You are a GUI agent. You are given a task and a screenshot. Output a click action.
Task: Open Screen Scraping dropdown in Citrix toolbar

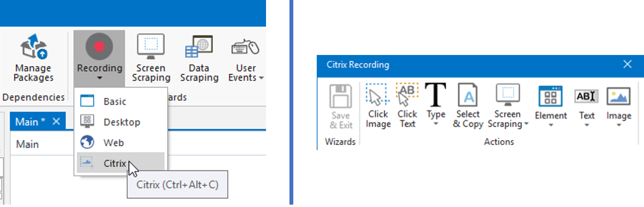(x=526, y=124)
